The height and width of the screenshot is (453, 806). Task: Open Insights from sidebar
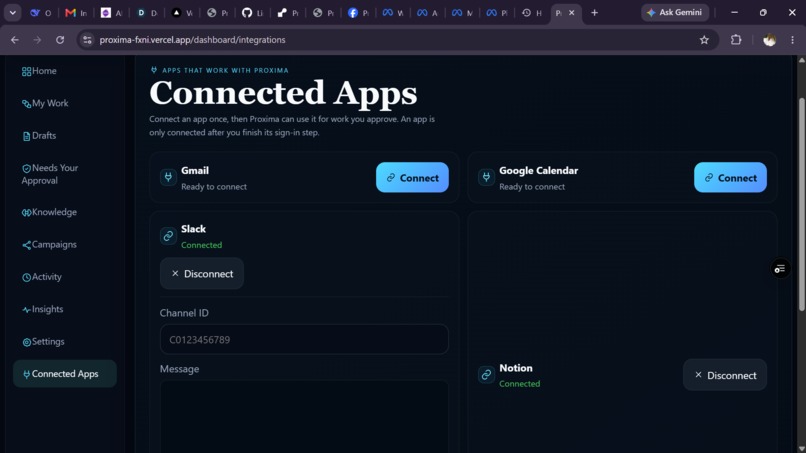43,310
